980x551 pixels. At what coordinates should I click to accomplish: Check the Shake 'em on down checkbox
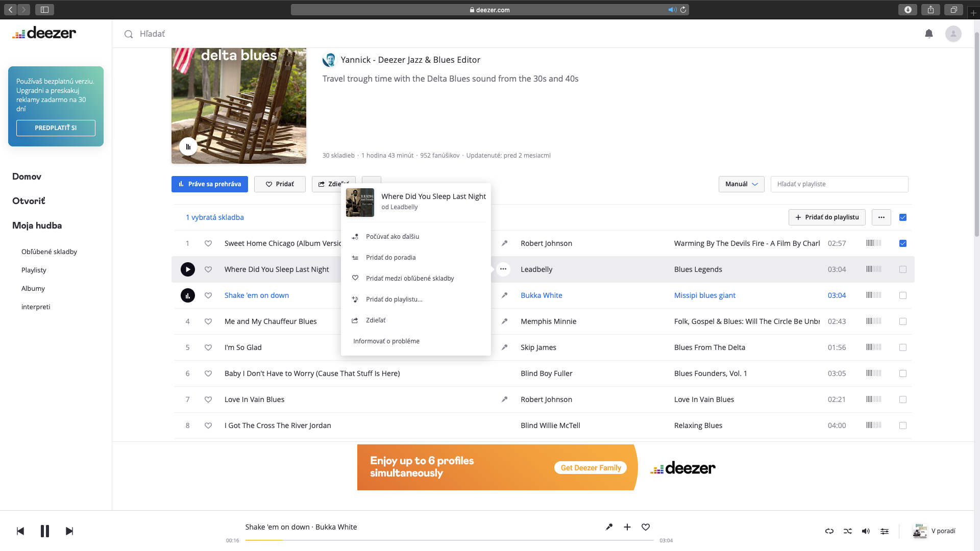point(903,295)
